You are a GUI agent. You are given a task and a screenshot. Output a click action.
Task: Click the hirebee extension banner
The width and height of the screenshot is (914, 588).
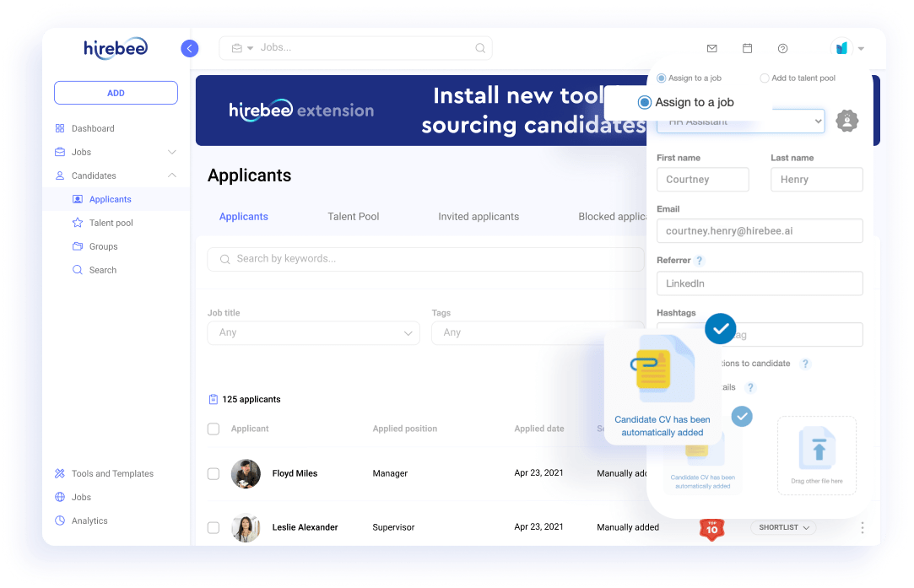(x=419, y=111)
